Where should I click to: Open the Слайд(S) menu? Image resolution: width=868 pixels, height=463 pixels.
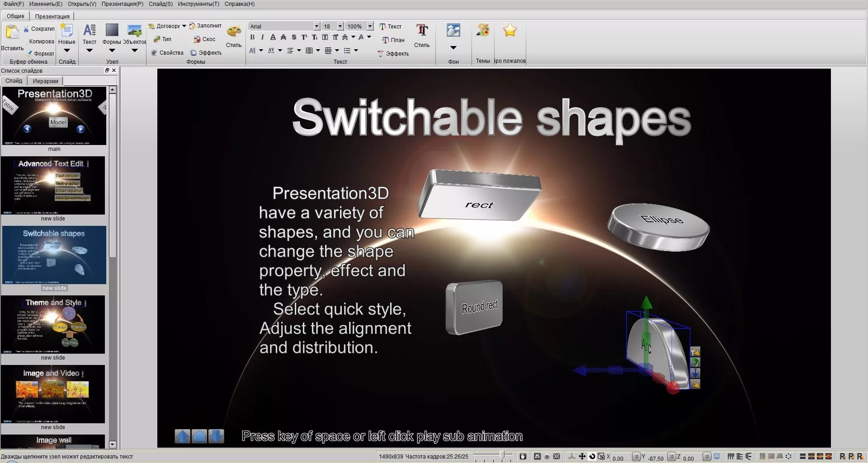coord(160,4)
